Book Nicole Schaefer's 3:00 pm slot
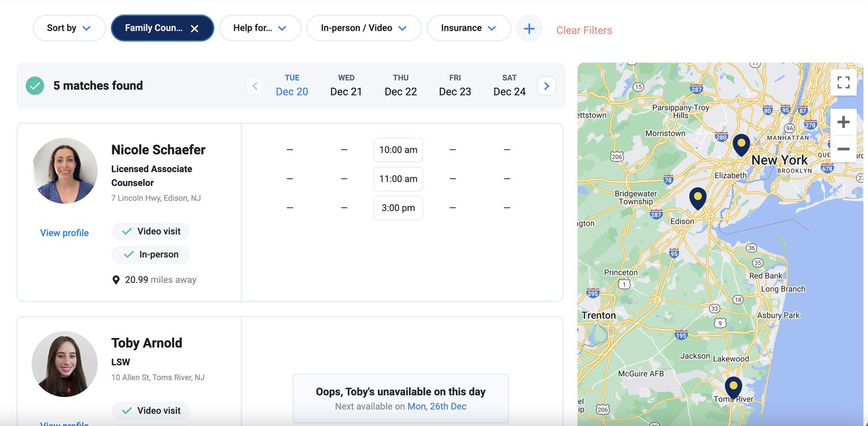This screenshot has height=426, width=868. coord(398,208)
